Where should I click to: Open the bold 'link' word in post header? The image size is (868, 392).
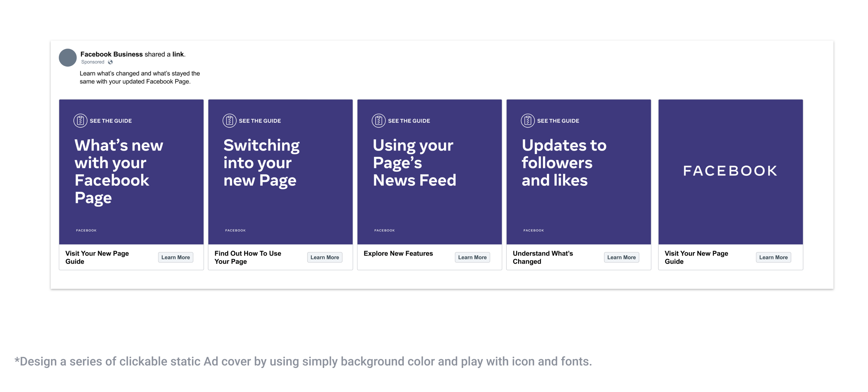(178, 54)
